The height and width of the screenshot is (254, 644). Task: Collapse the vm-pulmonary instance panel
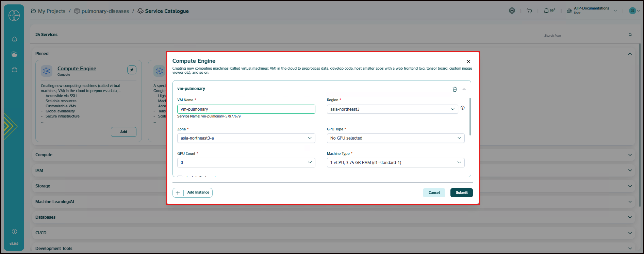tap(464, 89)
